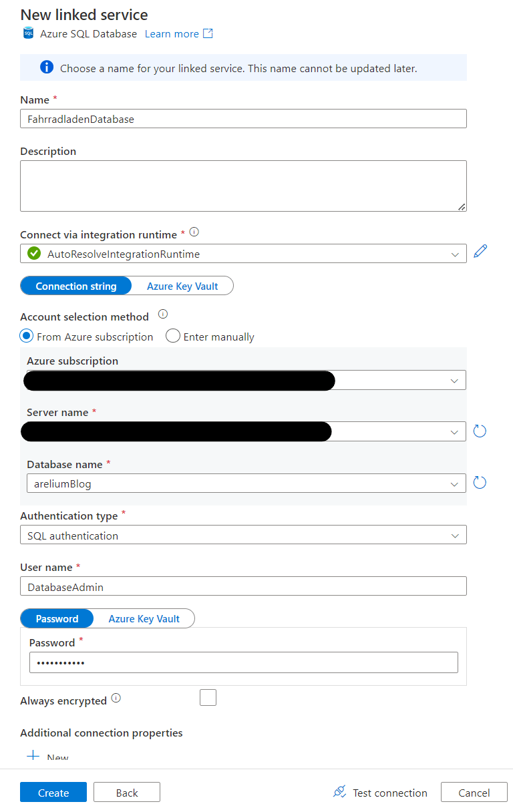Click the info icon beside Account selection method
Viewport: 513px width, 812px height.
pyautogui.click(x=162, y=315)
